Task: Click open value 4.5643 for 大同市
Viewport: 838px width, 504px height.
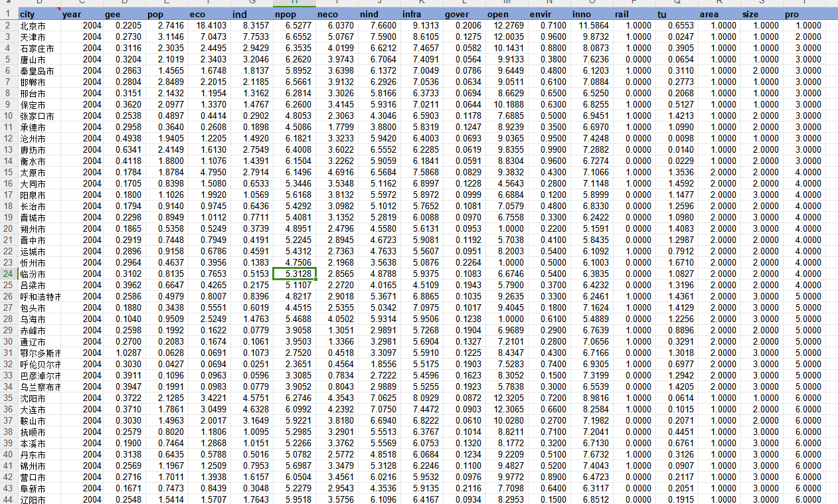Action: click(x=507, y=183)
